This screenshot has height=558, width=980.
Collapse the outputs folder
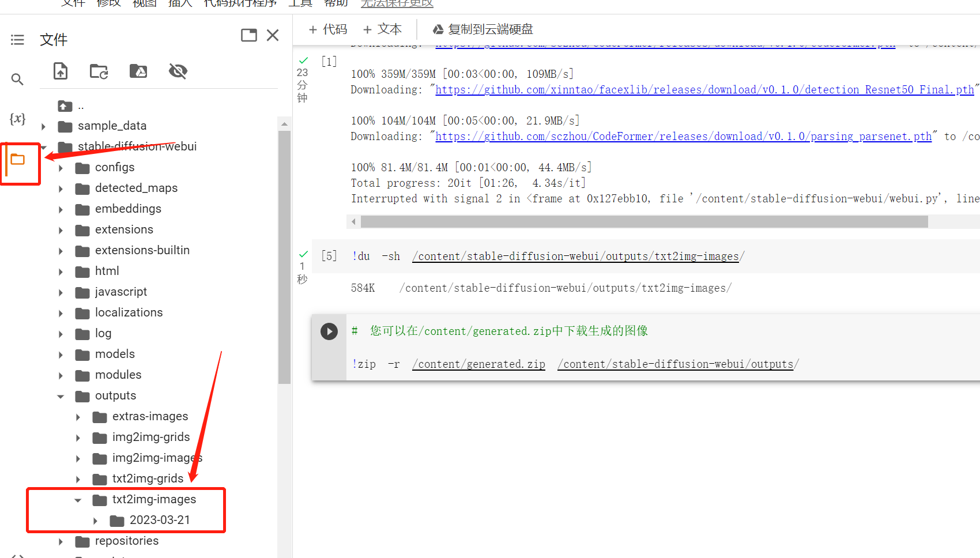(61, 397)
